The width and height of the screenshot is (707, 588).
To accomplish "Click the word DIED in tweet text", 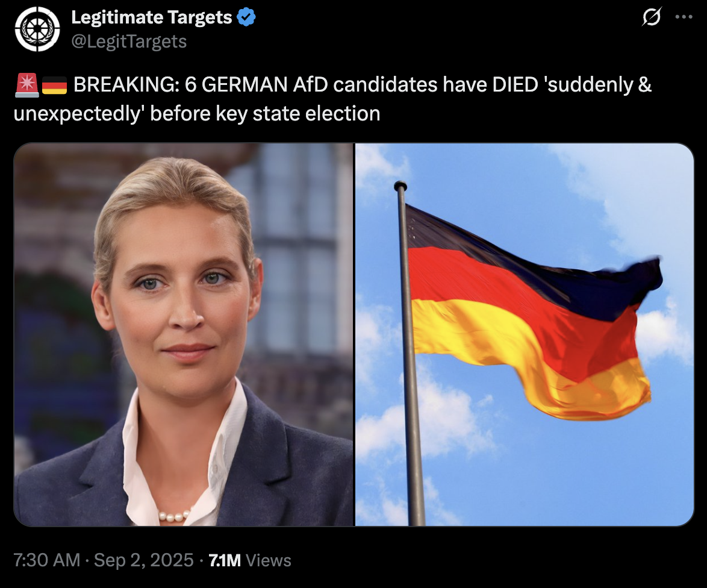I will (x=515, y=84).
